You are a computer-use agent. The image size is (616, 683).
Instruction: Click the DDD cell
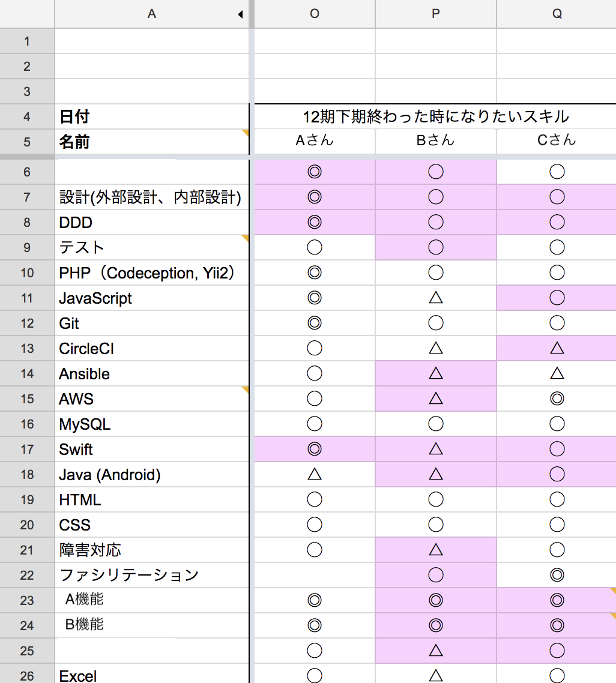[x=152, y=223]
